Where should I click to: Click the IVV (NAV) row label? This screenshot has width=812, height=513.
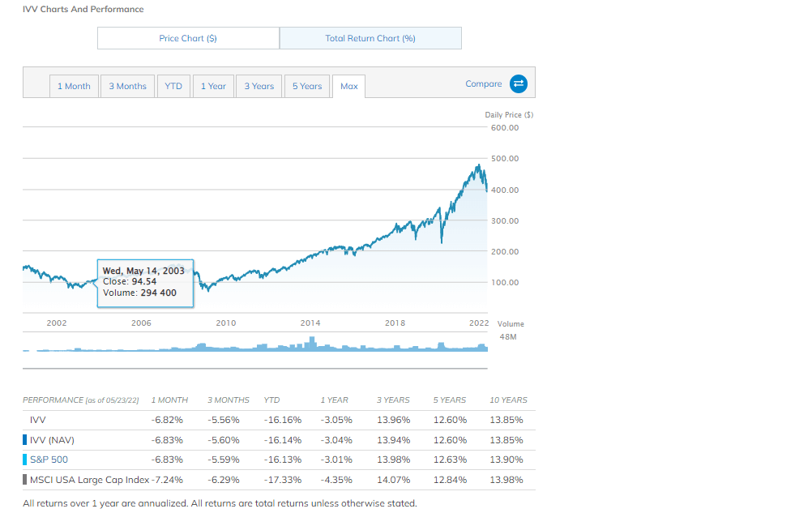[53, 440]
